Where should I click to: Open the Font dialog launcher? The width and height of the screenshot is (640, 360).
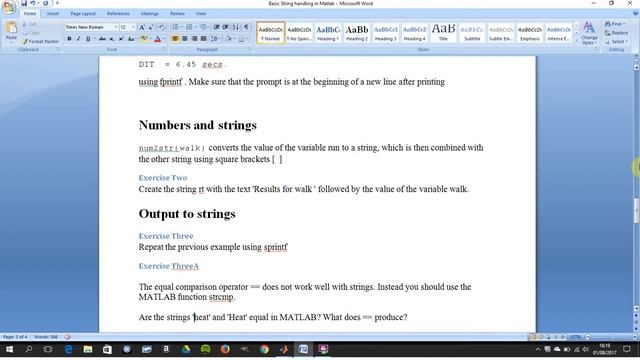click(x=164, y=49)
